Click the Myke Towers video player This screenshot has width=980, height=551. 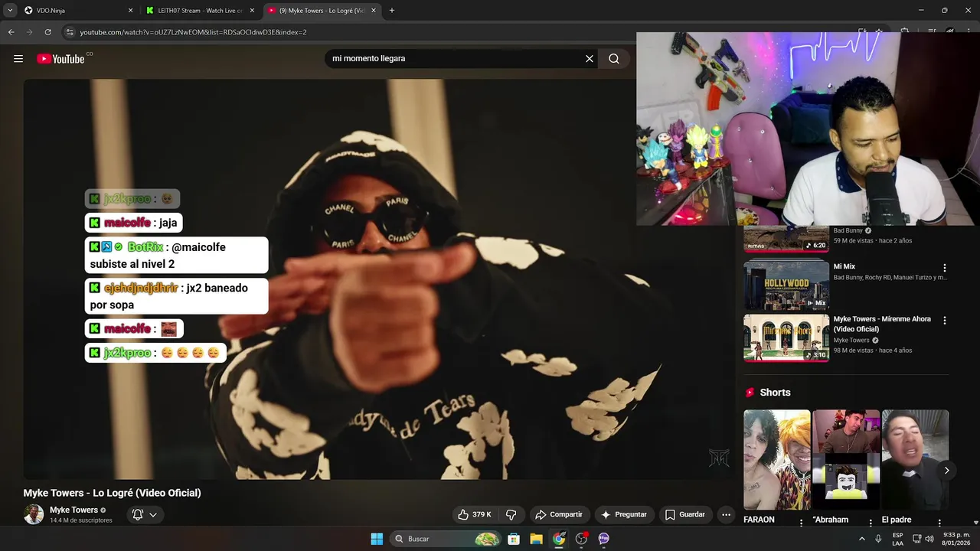(x=378, y=279)
